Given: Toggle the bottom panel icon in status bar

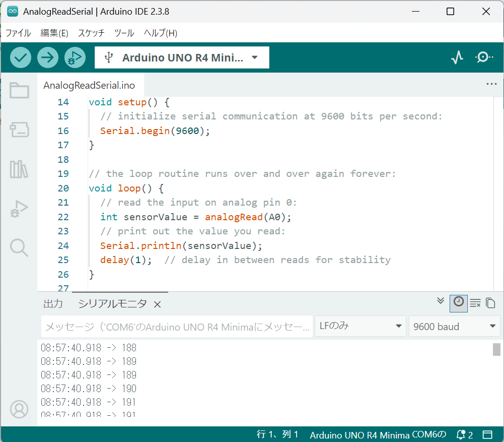Looking at the screenshot, I should tap(487, 434).
